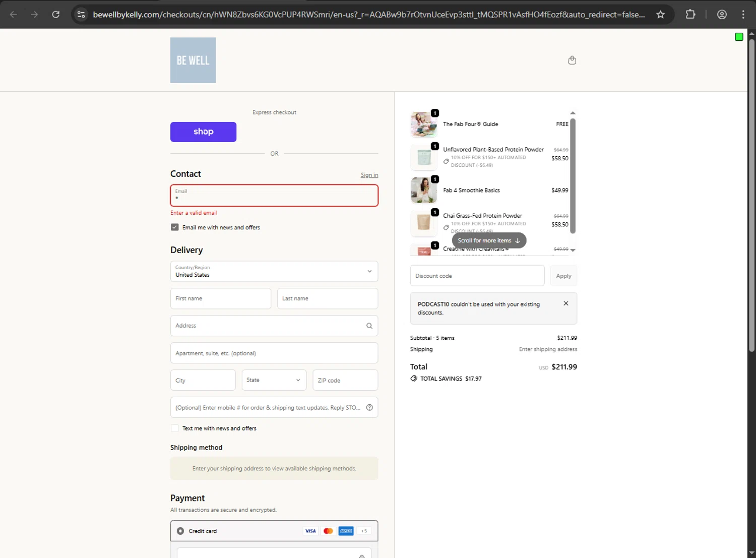
Task: Click the Fab Four Guide FREE price
Action: point(562,124)
